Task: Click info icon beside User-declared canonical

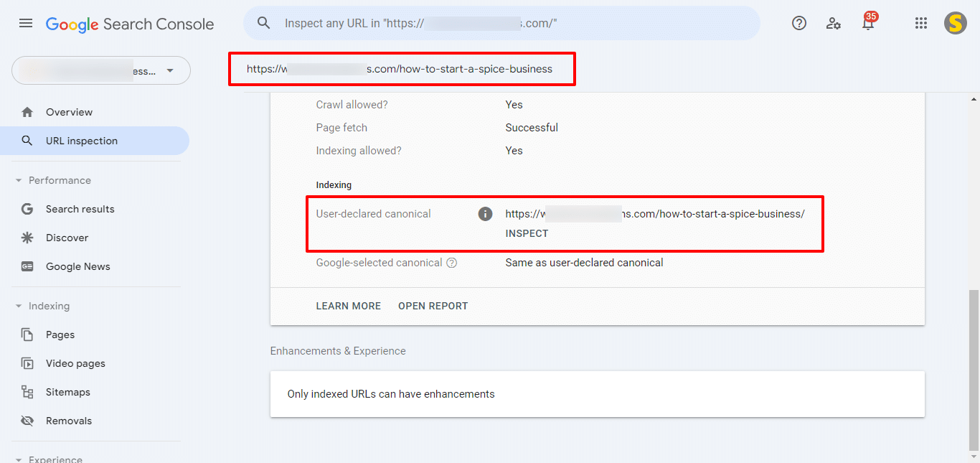Action: pyautogui.click(x=486, y=214)
